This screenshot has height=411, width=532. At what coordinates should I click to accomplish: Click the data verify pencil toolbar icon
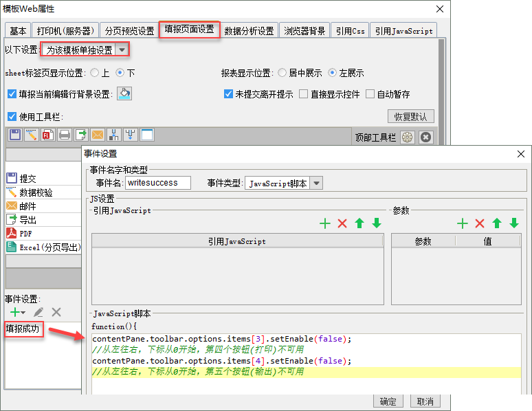31,135
